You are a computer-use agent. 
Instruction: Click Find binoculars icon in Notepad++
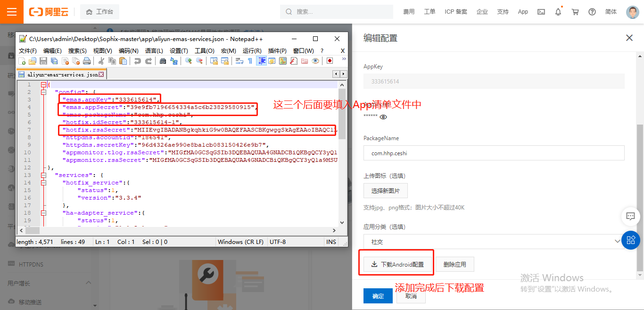(x=163, y=61)
